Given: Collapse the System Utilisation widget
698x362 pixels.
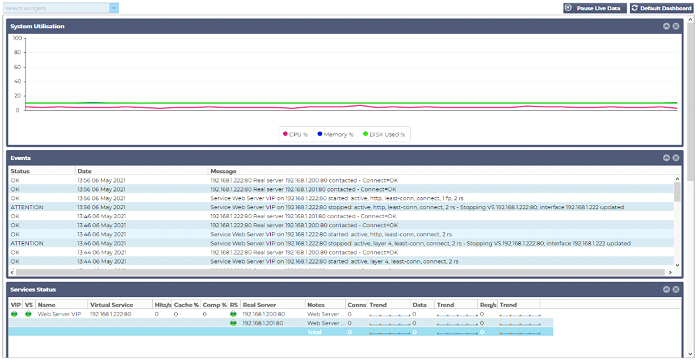Looking at the screenshot, I should [666, 26].
